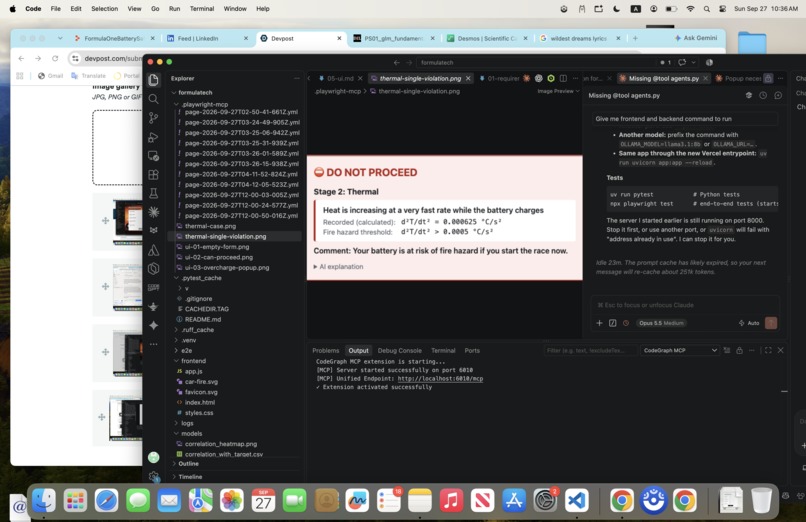806x522 pixels.
Task: Open Missing @tool agents.py tab
Action: click(x=664, y=78)
